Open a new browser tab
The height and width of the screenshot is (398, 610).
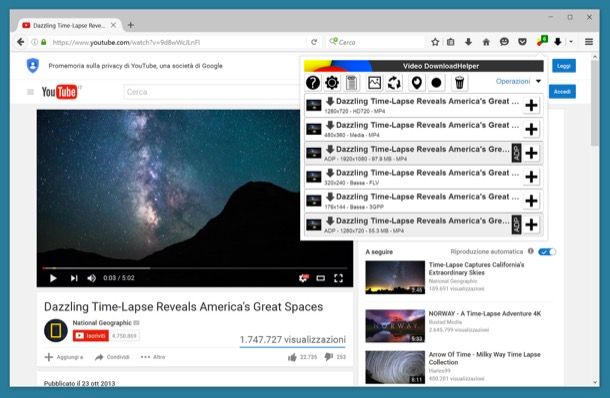[131, 25]
